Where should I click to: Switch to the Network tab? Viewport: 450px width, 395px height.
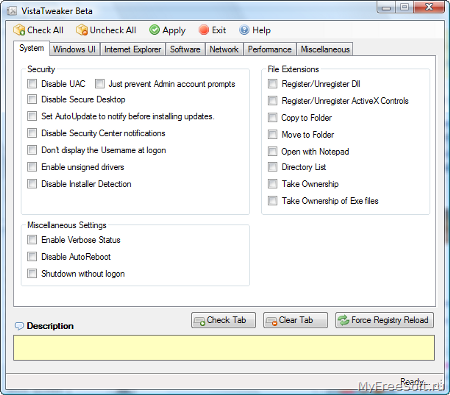point(224,49)
